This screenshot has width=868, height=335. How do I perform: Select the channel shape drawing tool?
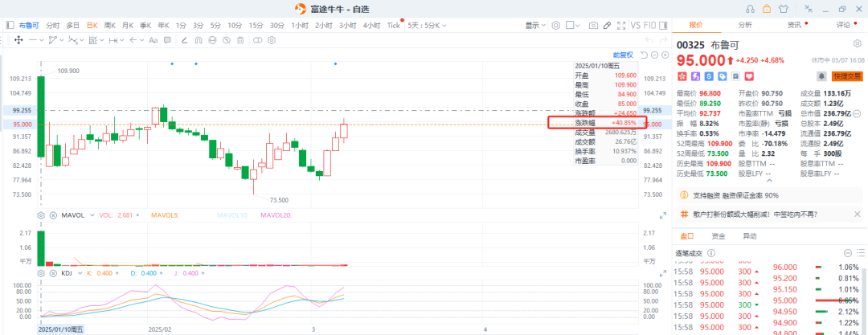[x=53, y=40]
